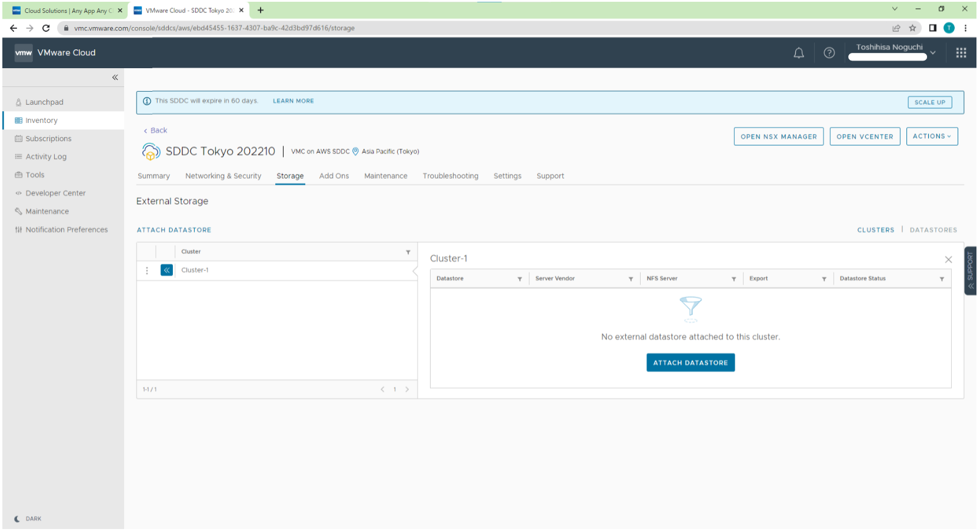Screen dimensions: 980x532
Task: Open the VMware services grid menu
Action: click(x=961, y=53)
